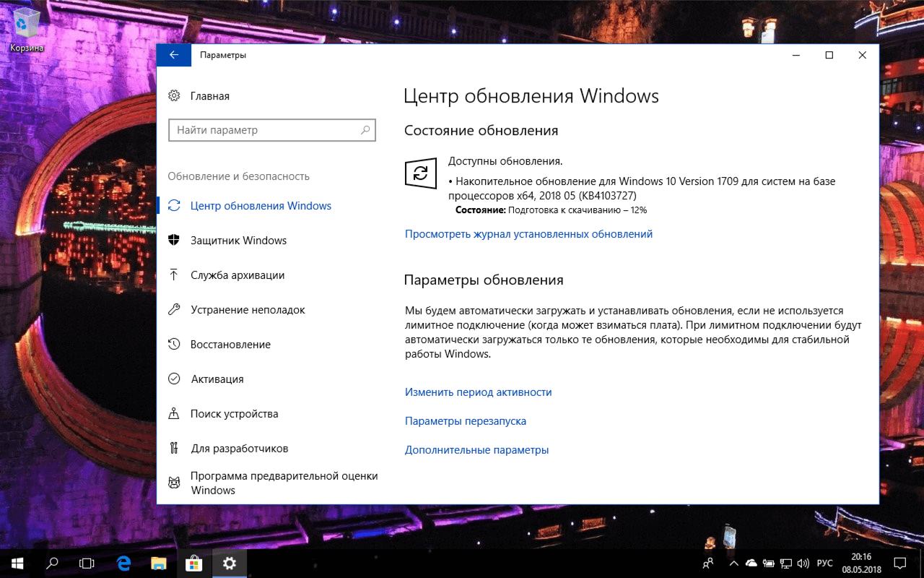Expand hidden icons with the tray chevron
924x578 pixels.
click(x=733, y=563)
